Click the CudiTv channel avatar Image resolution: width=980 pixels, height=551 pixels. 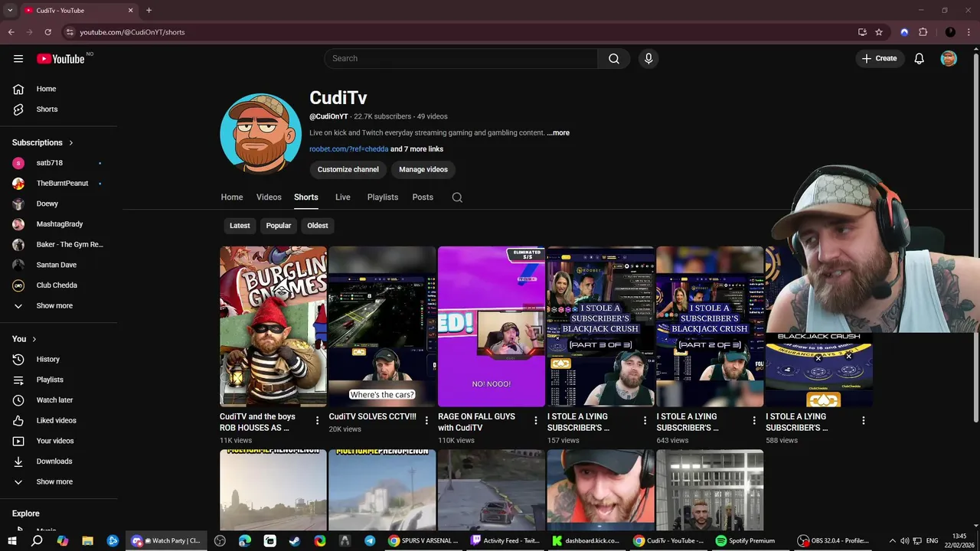tap(261, 134)
